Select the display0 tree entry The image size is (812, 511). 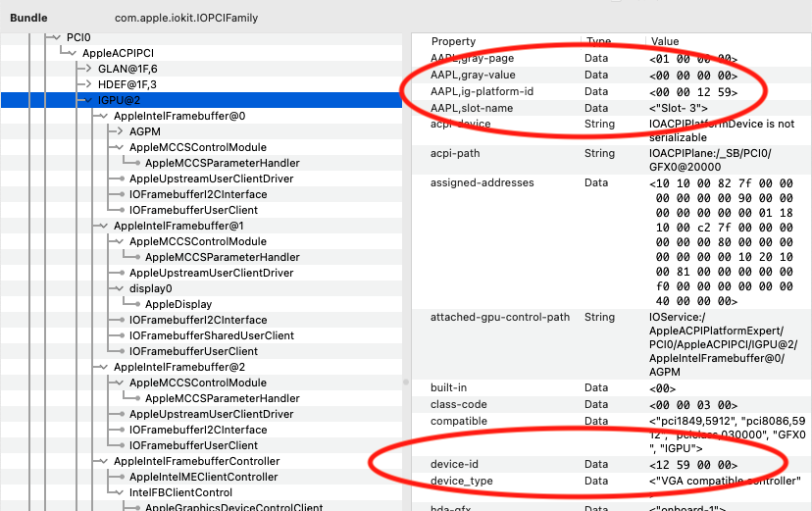tap(151, 288)
